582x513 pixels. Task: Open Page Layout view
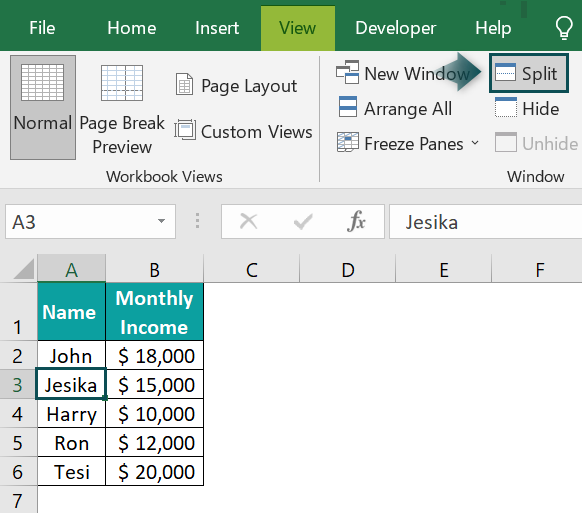[x=236, y=85]
